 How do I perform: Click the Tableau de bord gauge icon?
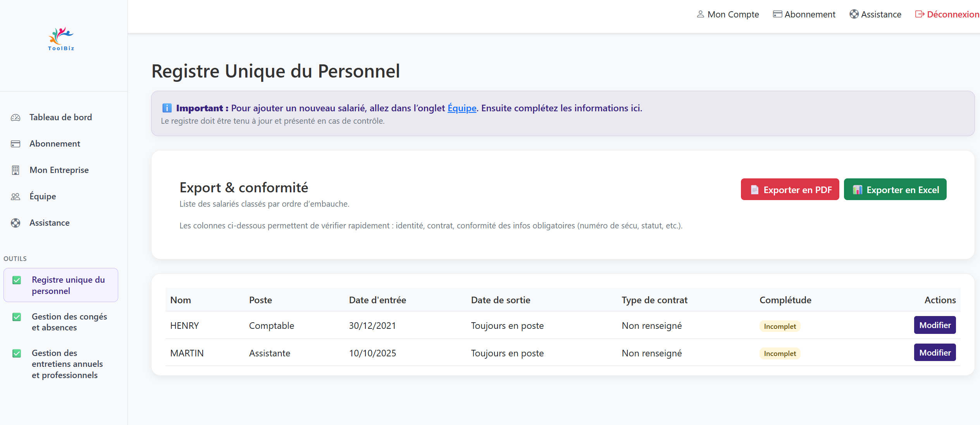(x=16, y=117)
